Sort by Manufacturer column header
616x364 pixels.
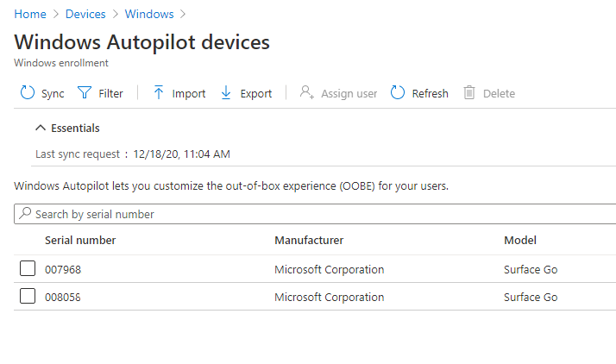[x=309, y=240]
